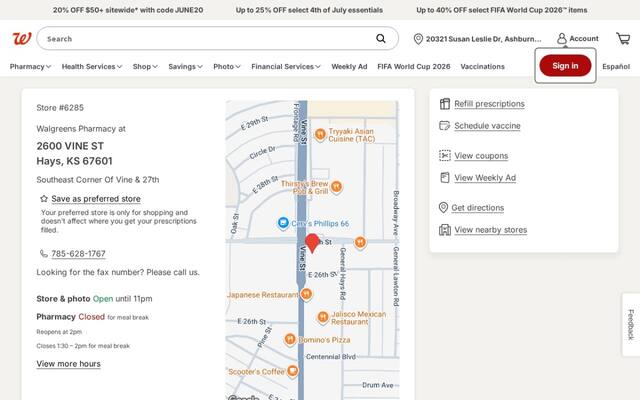Click the 'Reopens at 2pm' text

tap(59, 332)
